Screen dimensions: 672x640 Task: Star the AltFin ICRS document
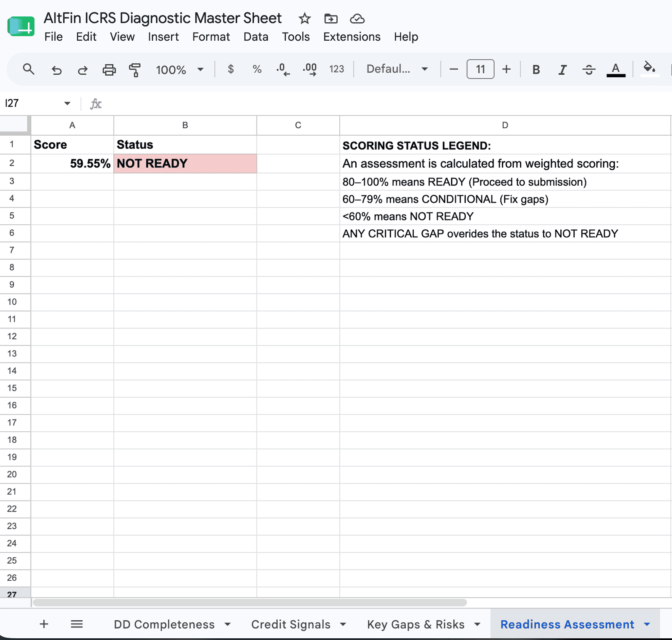click(304, 18)
